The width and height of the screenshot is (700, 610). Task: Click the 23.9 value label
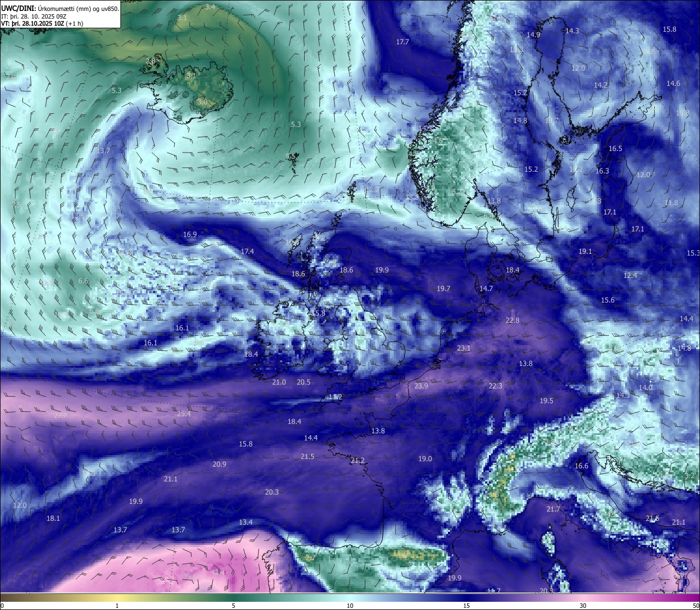tap(421, 386)
